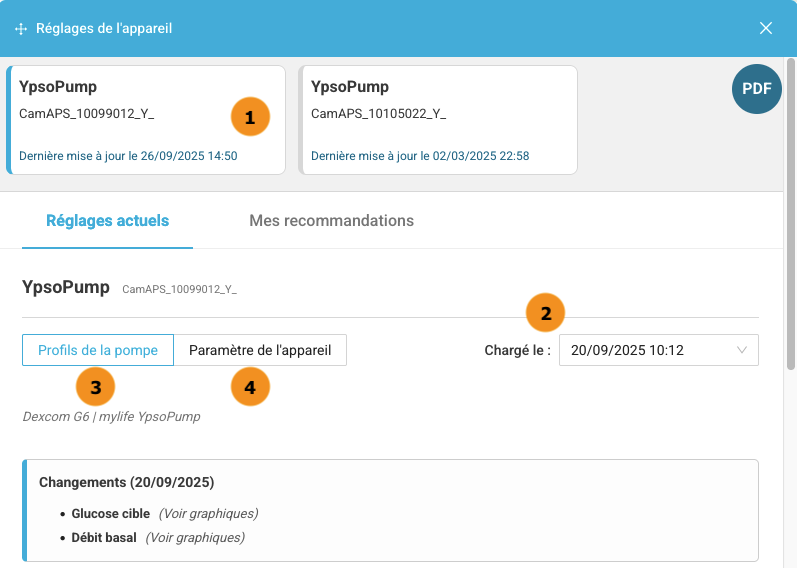Click Débit basal Voir graphiques link
Image resolution: width=797 pixels, height=568 pixels.
(x=195, y=537)
